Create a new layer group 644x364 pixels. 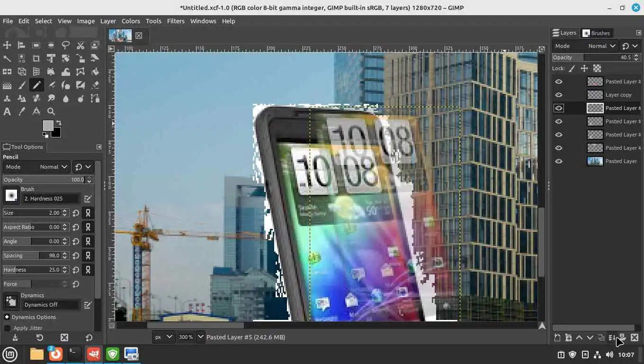coord(568,337)
